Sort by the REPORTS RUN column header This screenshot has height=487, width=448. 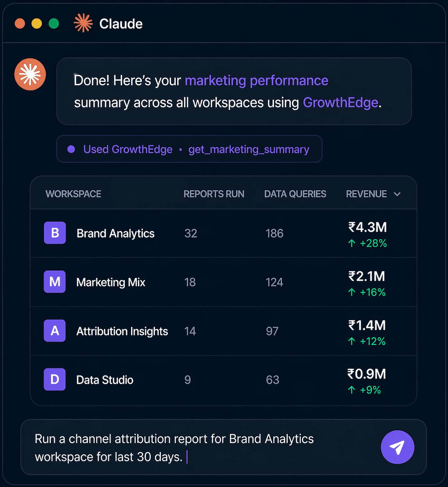(214, 194)
